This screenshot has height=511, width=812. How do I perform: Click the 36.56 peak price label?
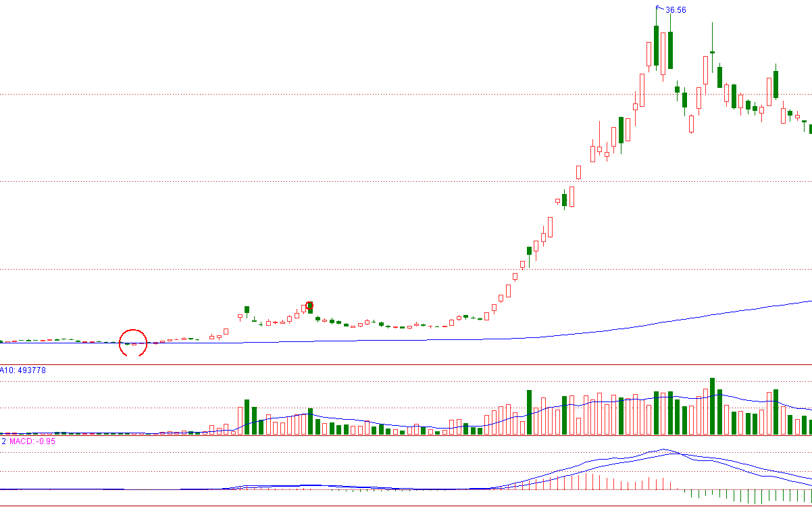pos(676,10)
